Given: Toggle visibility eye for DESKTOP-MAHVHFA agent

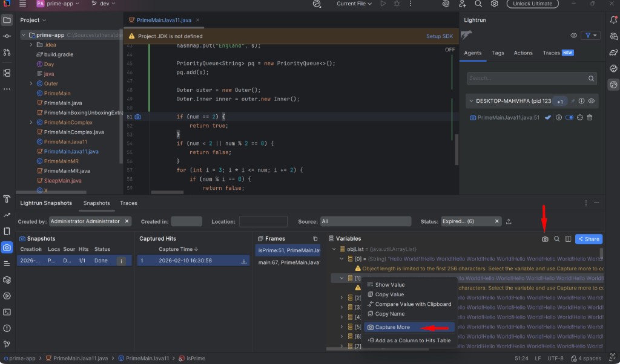Looking at the screenshot, I should [x=592, y=101].
